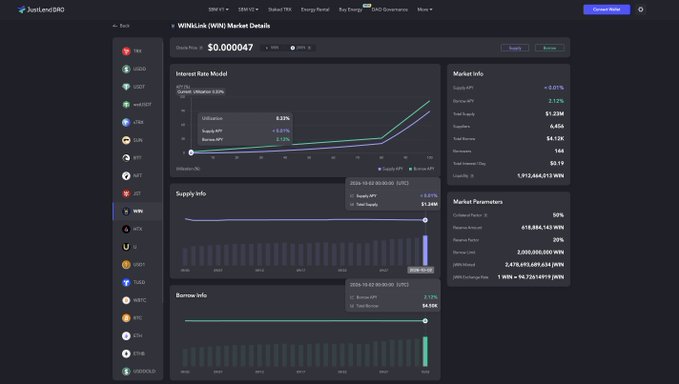Click jWIN chip next to oracle price
Screen dimensions: 679x384
pos(301,48)
